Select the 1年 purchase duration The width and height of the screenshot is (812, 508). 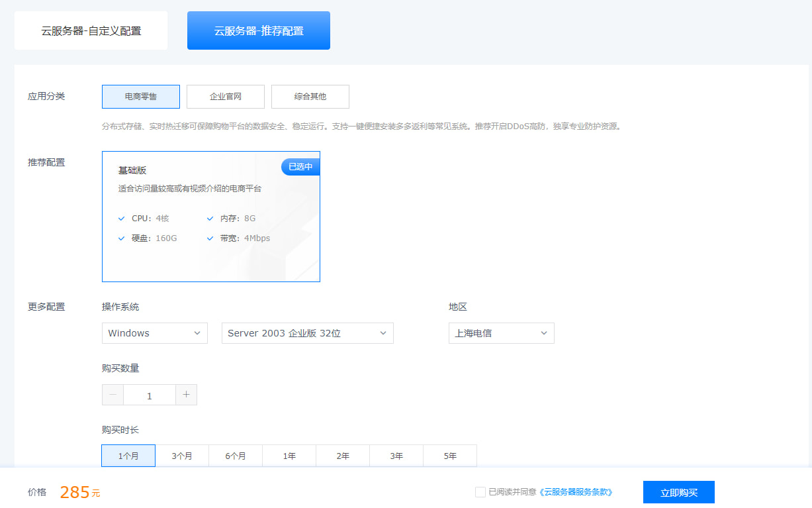click(x=289, y=456)
